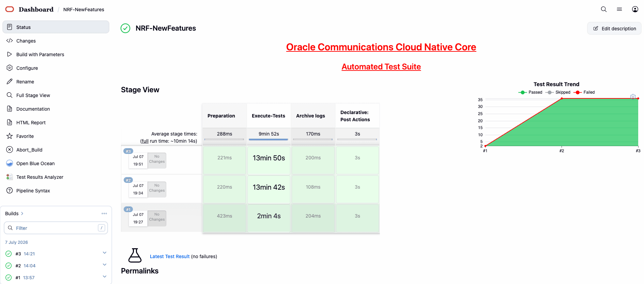This screenshot has width=644, height=284.
Task: Toggle the Skipped series in legend
Action: click(x=558, y=92)
